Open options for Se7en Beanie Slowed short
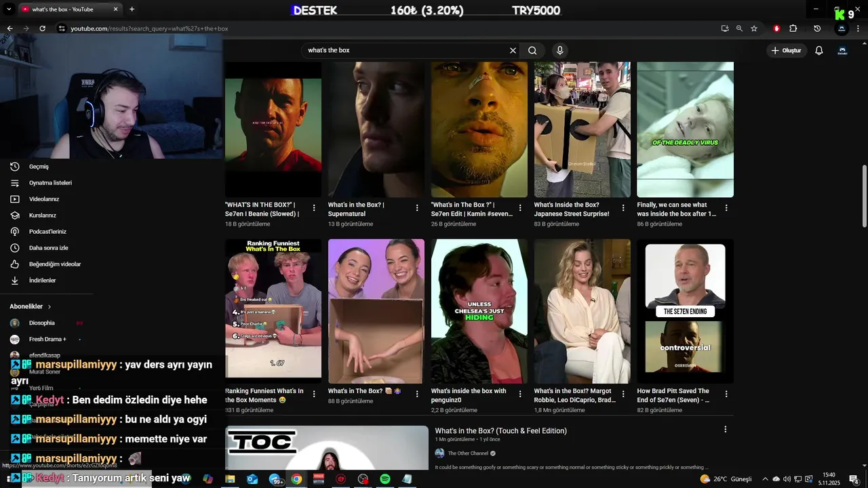This screenshot has height=488, width=868. tap(314, 208)
